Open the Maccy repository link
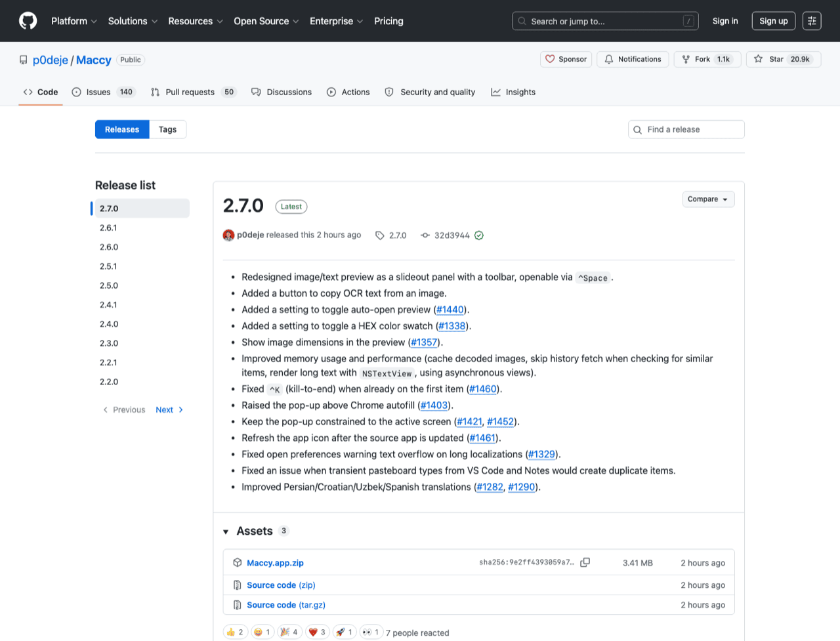 (94, 60)
